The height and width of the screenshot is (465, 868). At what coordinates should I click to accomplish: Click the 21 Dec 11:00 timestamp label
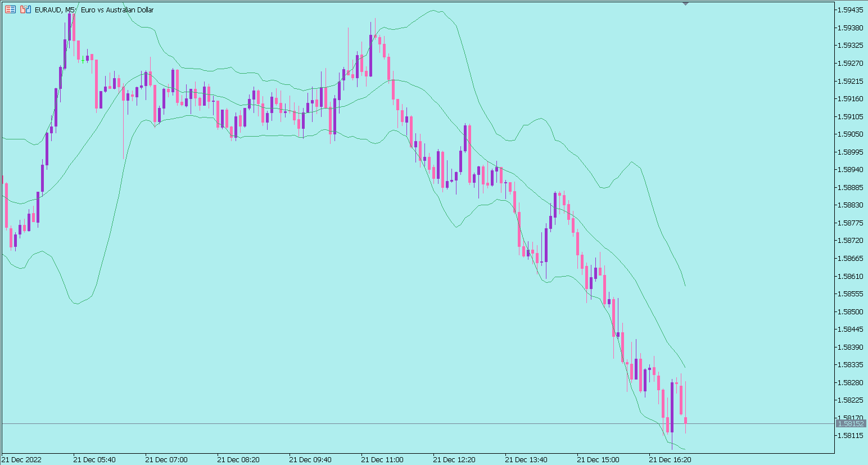point(382,459)
